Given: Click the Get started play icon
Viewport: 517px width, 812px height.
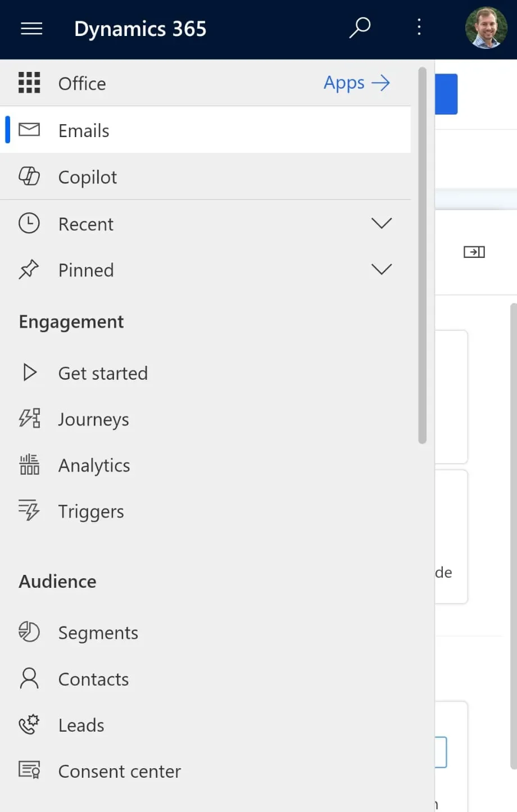Looking at the screenshot, I should (x=29, y=373).
